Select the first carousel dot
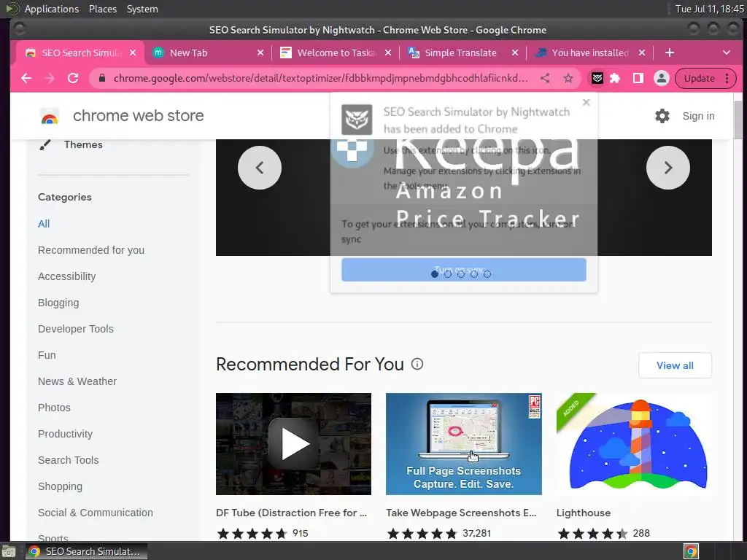This screenshot has height=560, width=747. (x=435, y=274)
